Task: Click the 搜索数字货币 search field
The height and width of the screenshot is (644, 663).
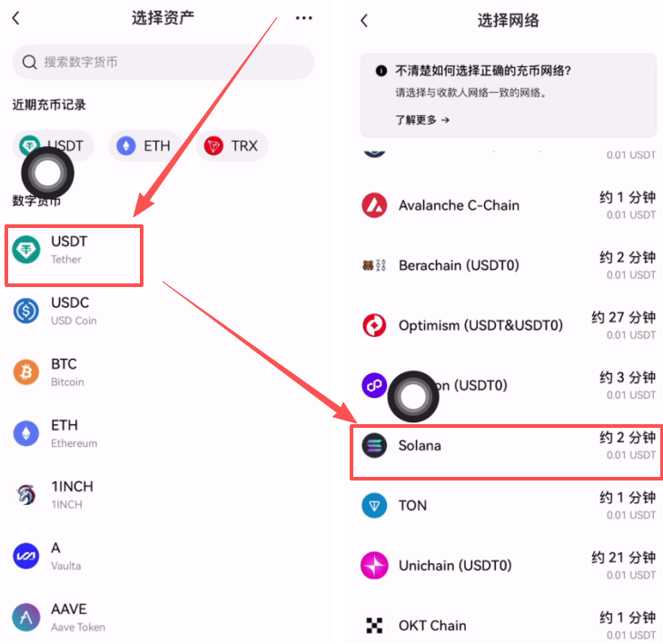Action: 163,62
